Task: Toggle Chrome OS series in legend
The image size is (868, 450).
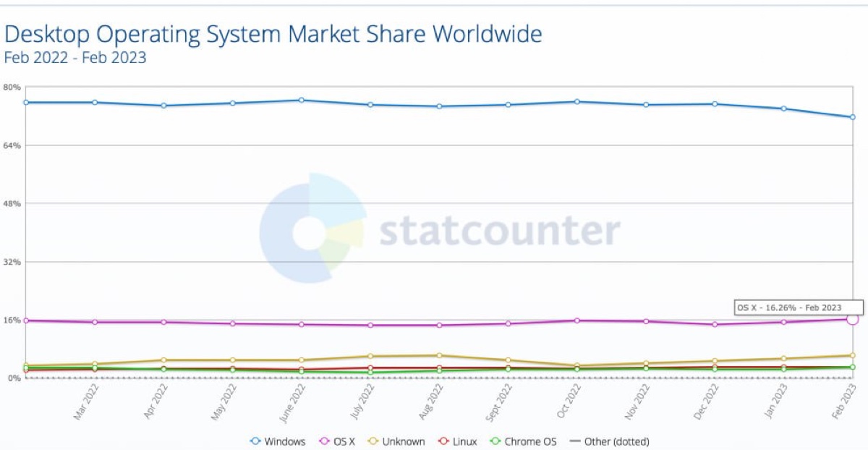Action: point(524,441)
